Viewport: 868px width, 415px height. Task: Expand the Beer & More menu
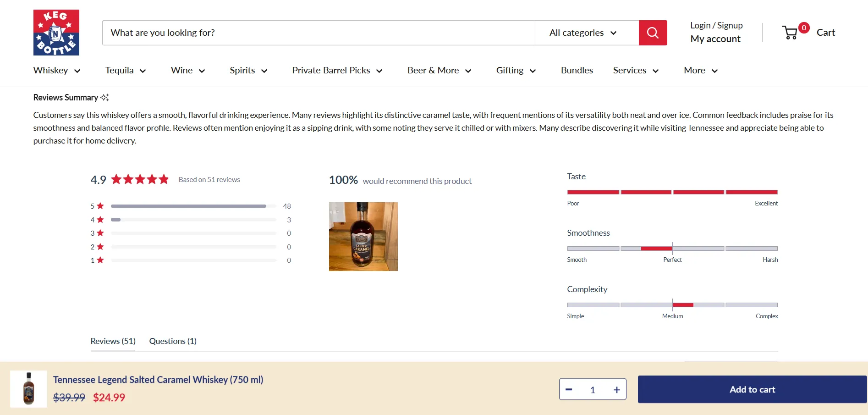tap(439, 70)
